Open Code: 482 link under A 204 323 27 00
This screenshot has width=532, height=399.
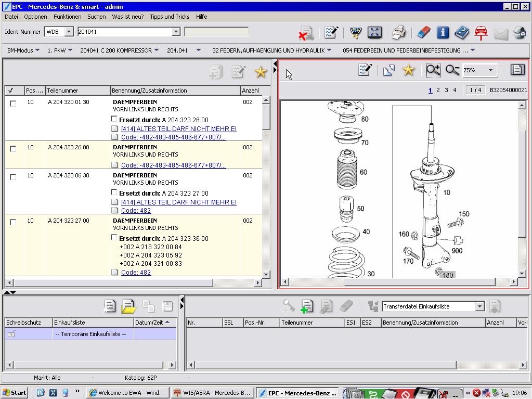[136, 272]
